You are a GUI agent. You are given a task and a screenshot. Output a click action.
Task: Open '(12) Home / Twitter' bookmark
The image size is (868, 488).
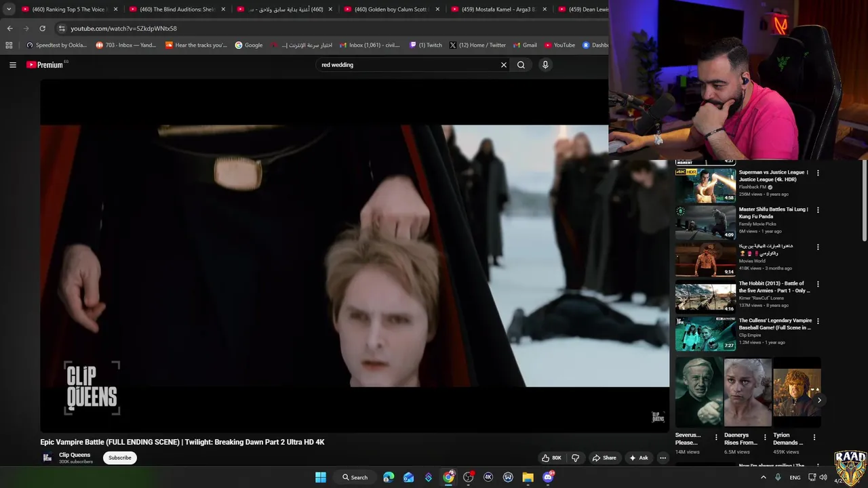[477, 45]
